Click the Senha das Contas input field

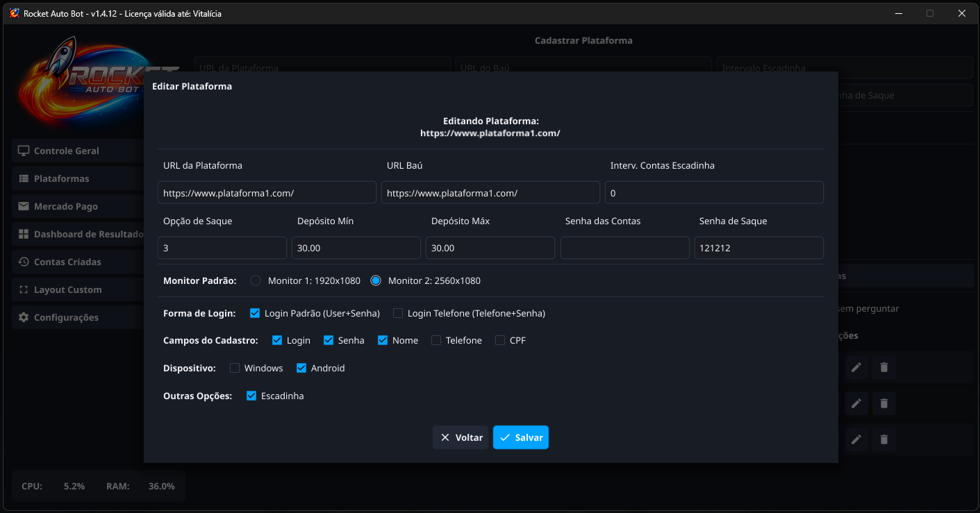click(x=624, y=248)
